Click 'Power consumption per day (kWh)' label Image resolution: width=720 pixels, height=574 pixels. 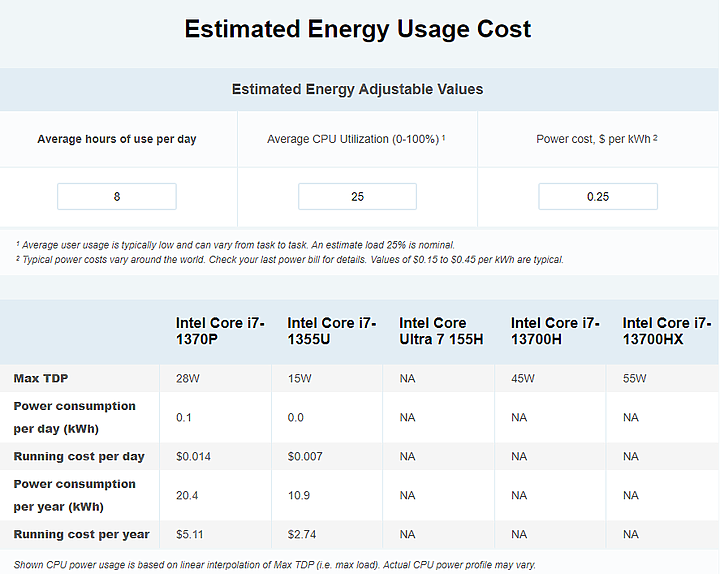click(x=74, y=417)
